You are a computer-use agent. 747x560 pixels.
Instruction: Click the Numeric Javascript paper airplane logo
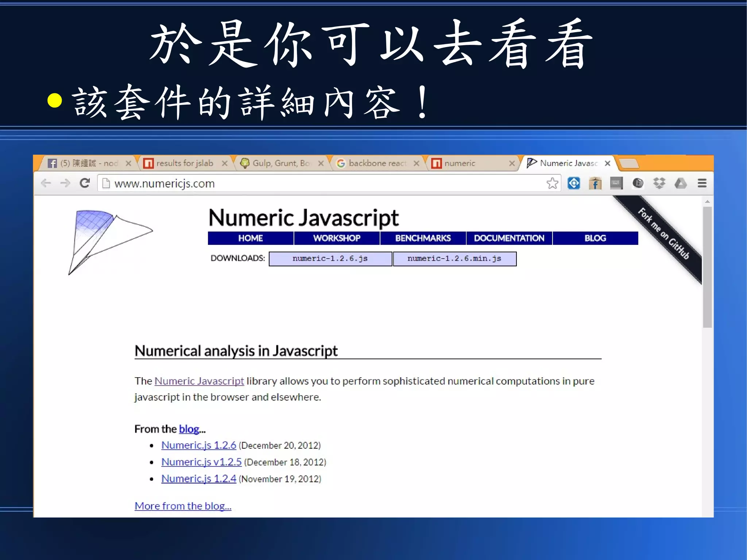110,242
